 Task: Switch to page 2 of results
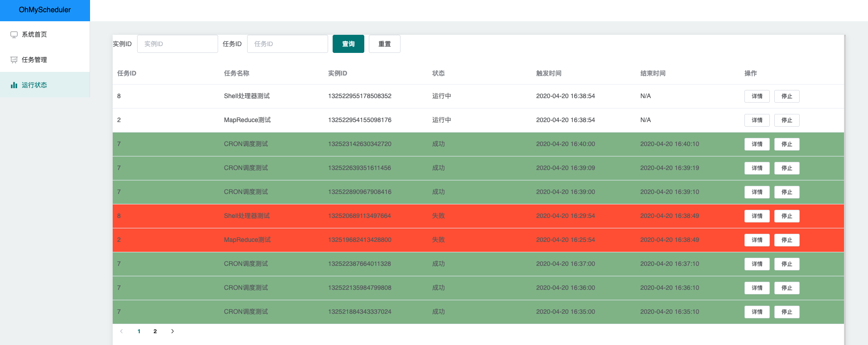pos(155,331)
